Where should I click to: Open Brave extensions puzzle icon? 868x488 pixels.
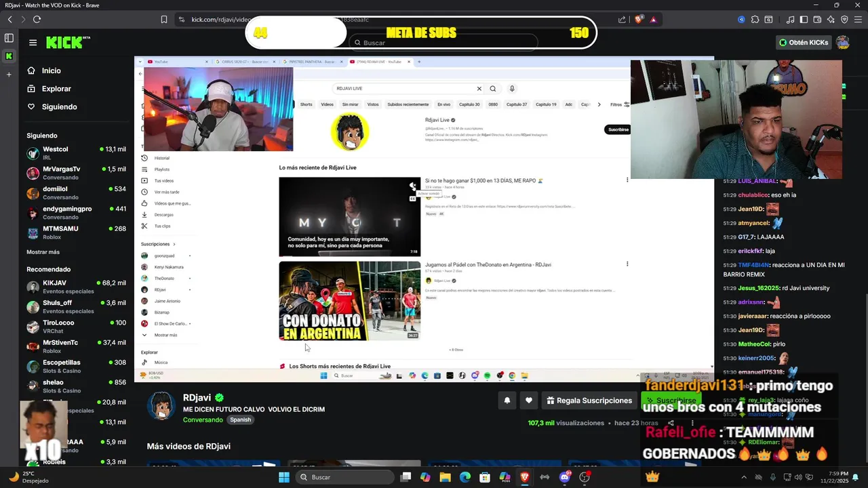pos(755,20)
